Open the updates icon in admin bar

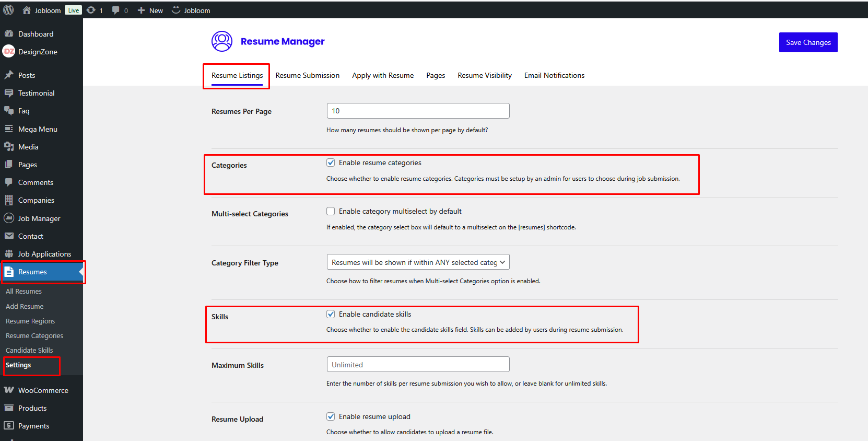[x=91, y=10]
